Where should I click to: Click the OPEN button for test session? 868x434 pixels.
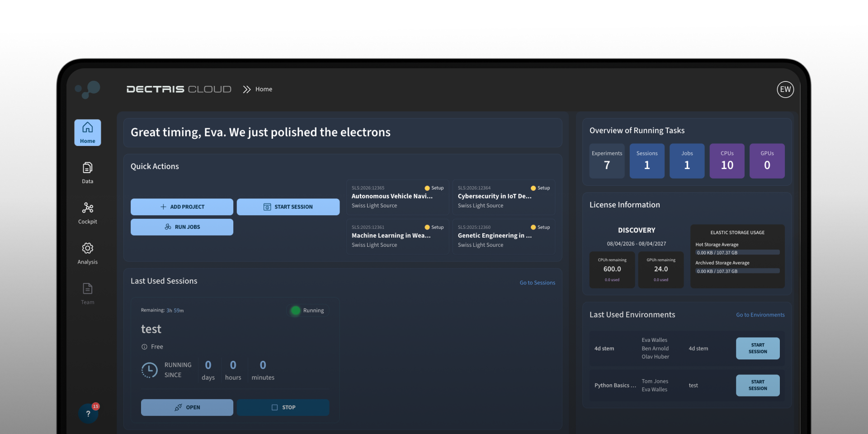coord(187,407)
